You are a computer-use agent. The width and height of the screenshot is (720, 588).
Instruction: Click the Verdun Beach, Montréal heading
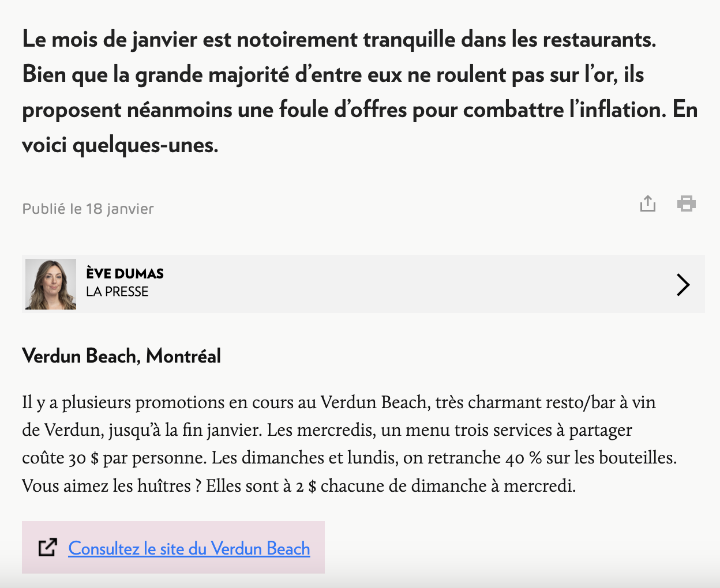[121, 356]
